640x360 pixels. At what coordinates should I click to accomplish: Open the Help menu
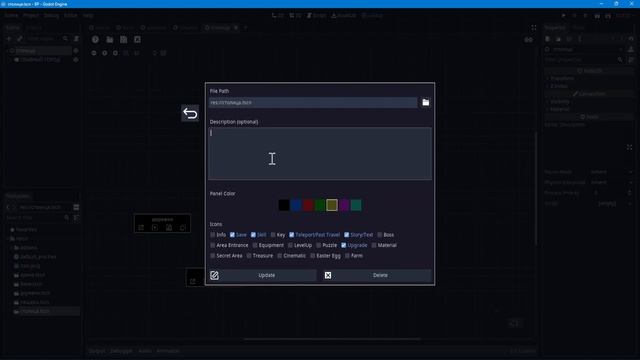(x=88, y=16)
